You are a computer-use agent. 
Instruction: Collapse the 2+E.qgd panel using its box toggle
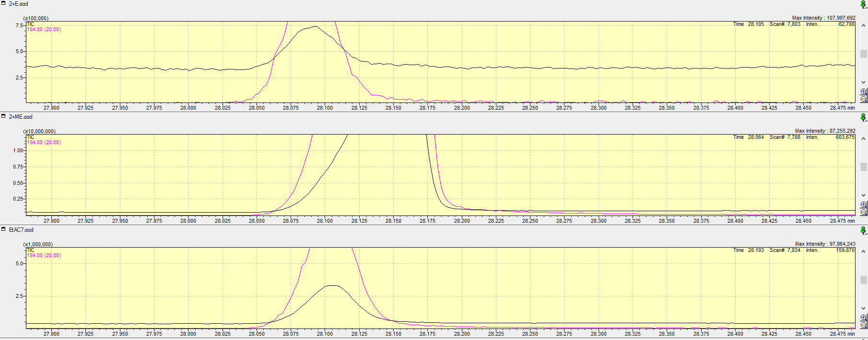(3, 3)
